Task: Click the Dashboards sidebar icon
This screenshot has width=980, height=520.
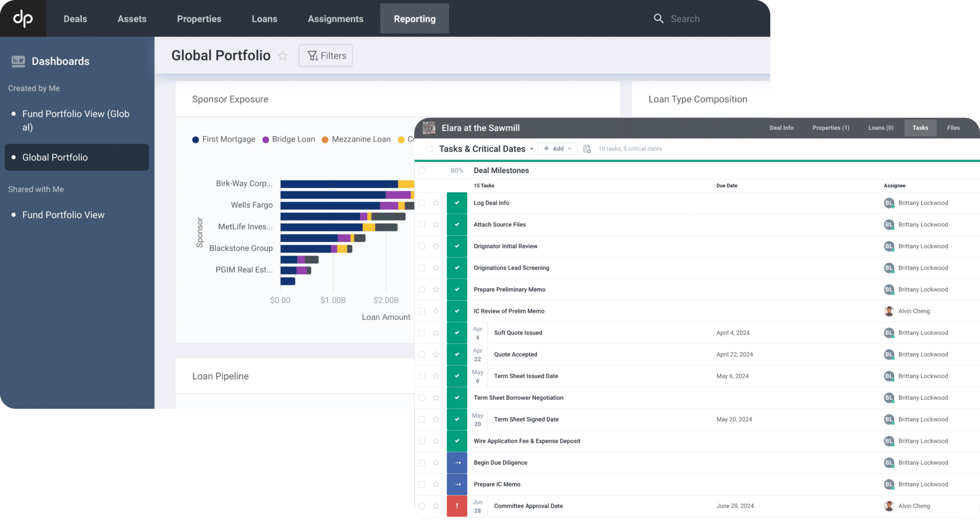Action: point(18,61)
